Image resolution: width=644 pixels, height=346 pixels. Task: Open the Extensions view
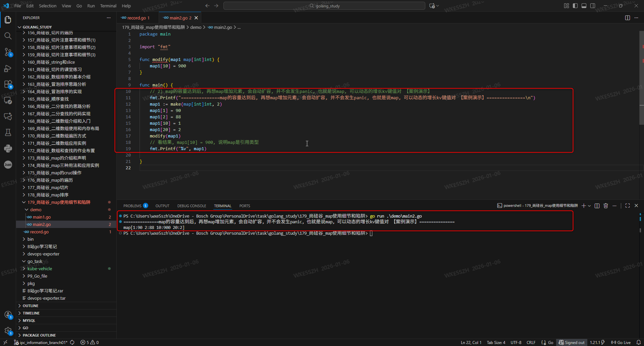pyautogui.click(x=8, y=84)
